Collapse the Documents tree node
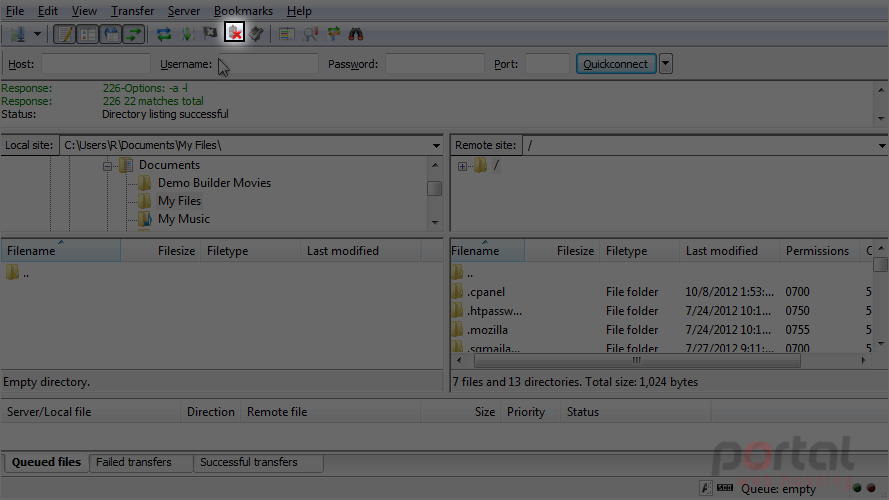 click(107, 166)
